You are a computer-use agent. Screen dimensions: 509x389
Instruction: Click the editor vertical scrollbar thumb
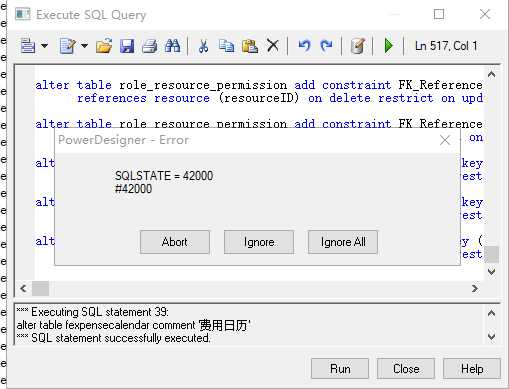(492, 255)
